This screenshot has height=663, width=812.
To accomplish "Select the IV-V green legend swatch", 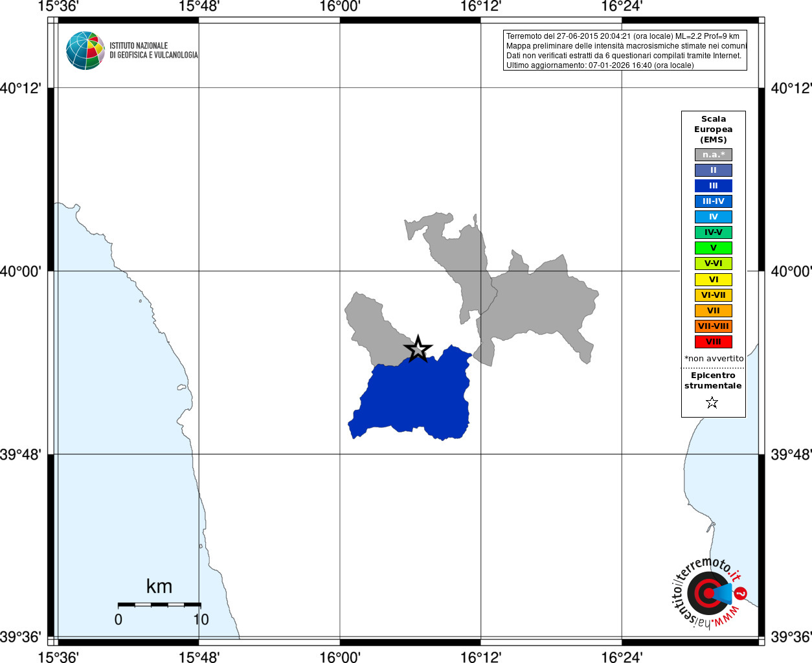I will [x=714, y=232].
